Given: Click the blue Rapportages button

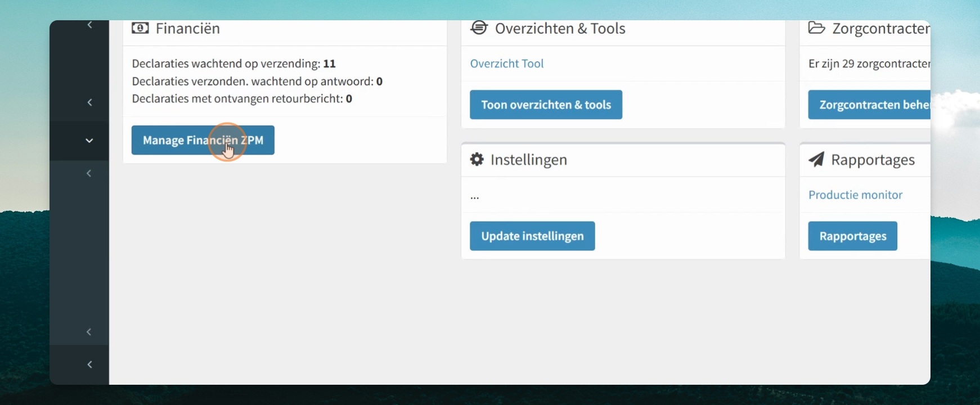Looking at the screenshot, I should (x=853, y=236).
